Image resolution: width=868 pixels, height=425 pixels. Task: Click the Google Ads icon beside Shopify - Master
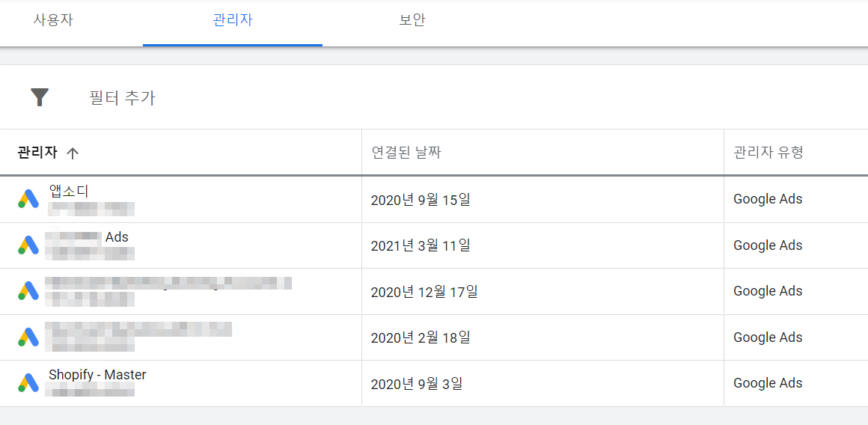click(28, 383)
